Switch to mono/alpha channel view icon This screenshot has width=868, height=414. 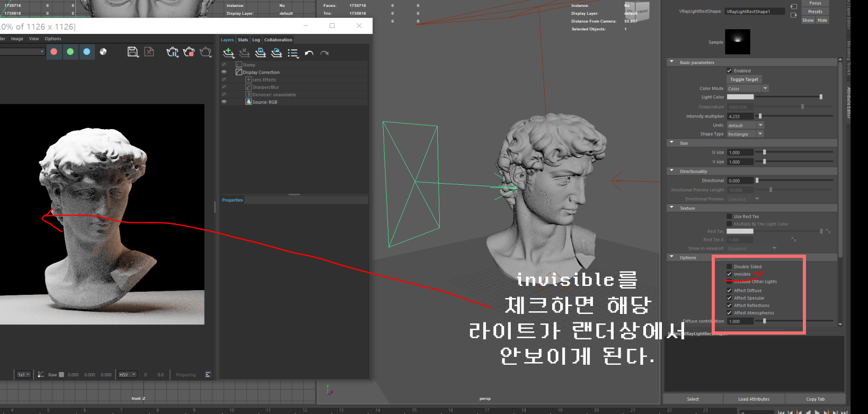103,51
